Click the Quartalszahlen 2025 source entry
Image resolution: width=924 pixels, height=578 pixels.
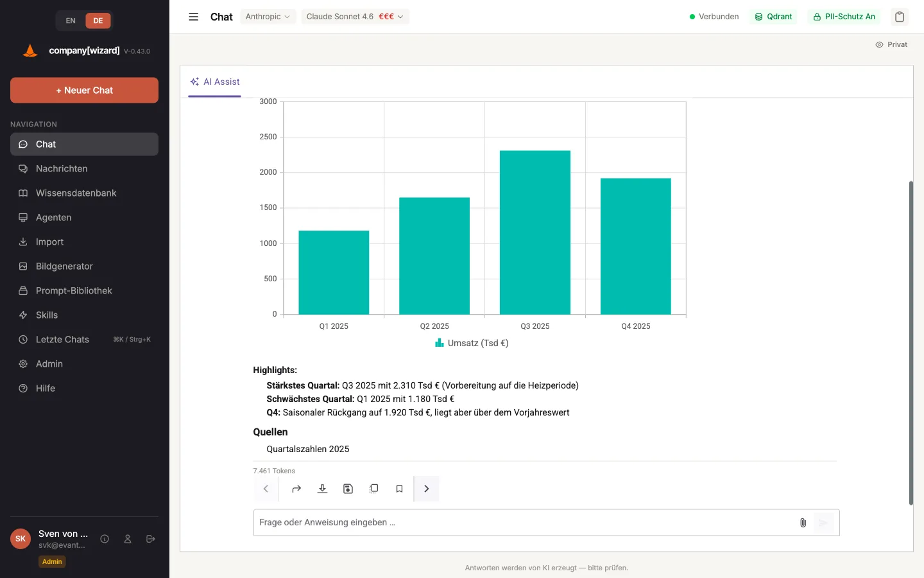pyautogui.click(x=308, y=449)
